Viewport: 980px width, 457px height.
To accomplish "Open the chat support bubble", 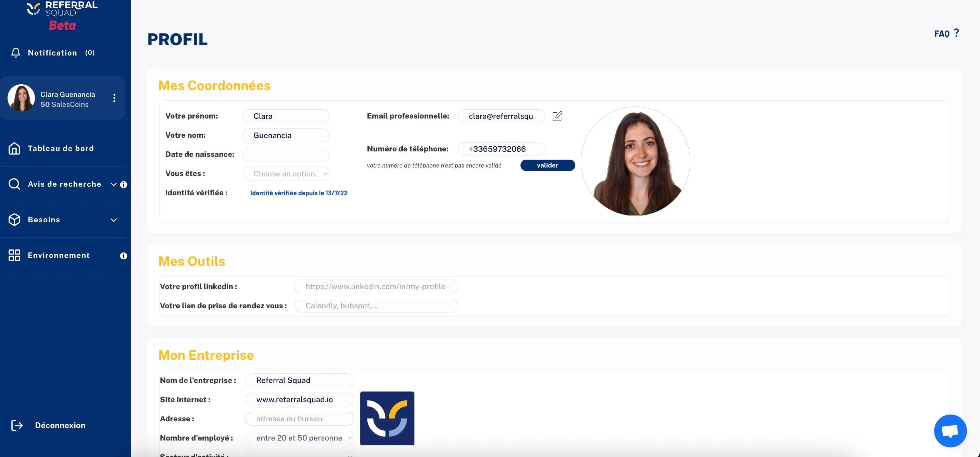I will tap(950, 431).
